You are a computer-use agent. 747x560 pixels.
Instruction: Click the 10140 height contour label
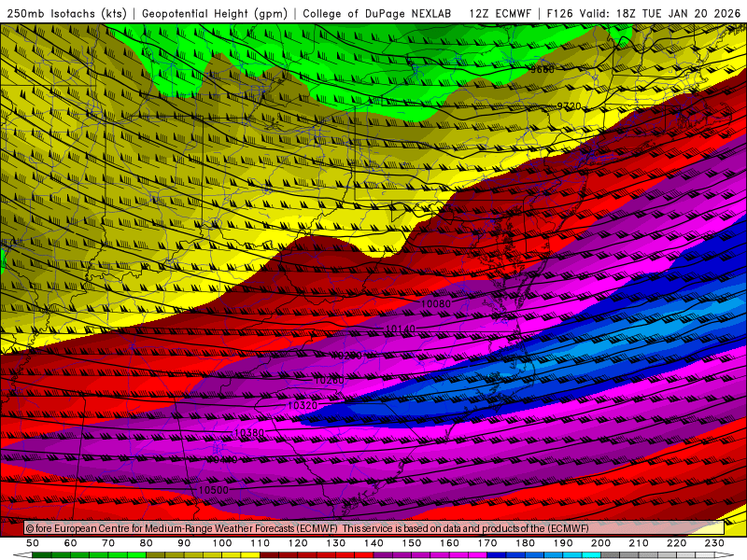[x=401, y=329]
